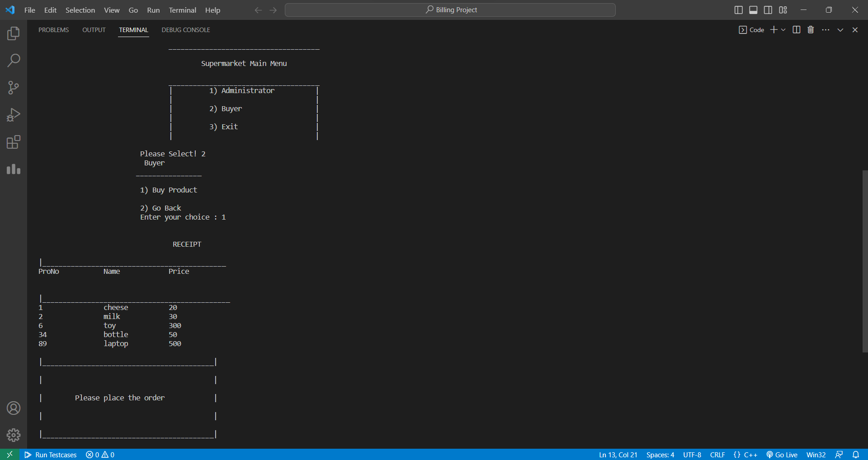Open the Manage settings gear
868x460 pixels.
[13, 435]
